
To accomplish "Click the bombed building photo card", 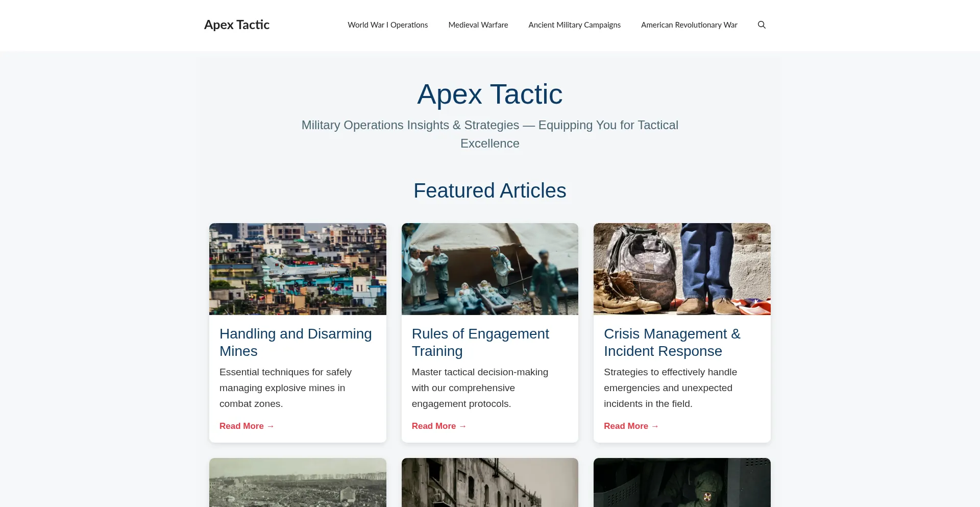I will point(489,482).
